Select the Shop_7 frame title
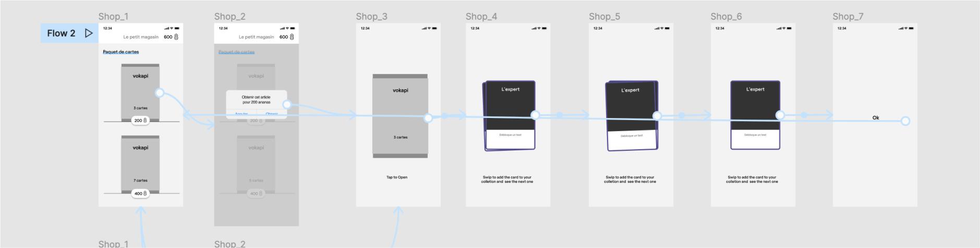Screen dimensions: 980x248 point(848,17)
